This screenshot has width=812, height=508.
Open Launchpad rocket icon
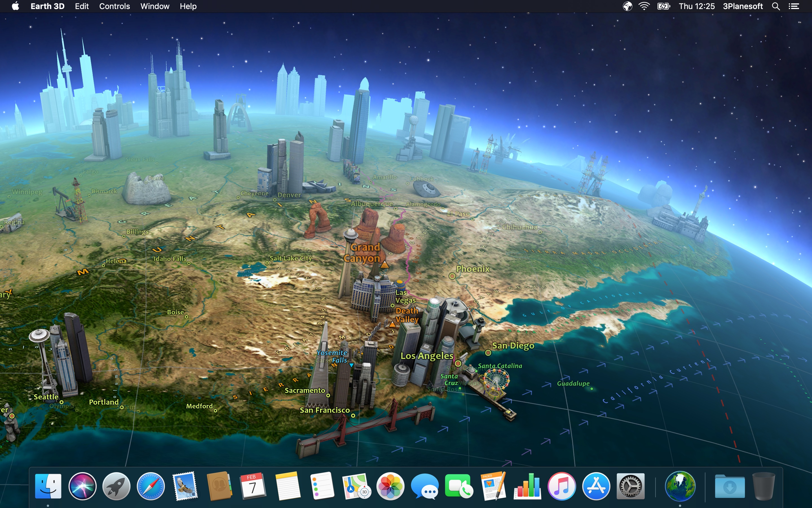116,486
